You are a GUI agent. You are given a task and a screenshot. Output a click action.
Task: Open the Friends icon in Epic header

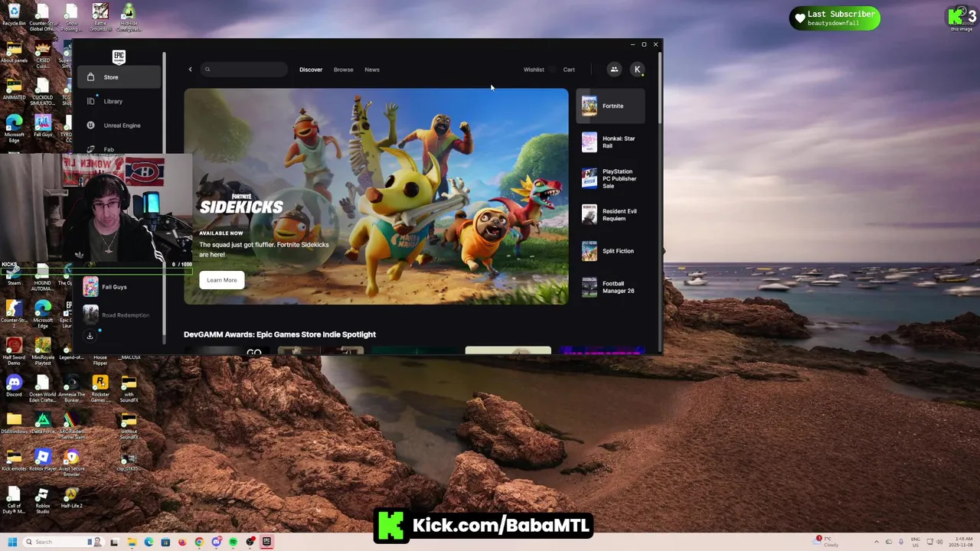(614, 70)
